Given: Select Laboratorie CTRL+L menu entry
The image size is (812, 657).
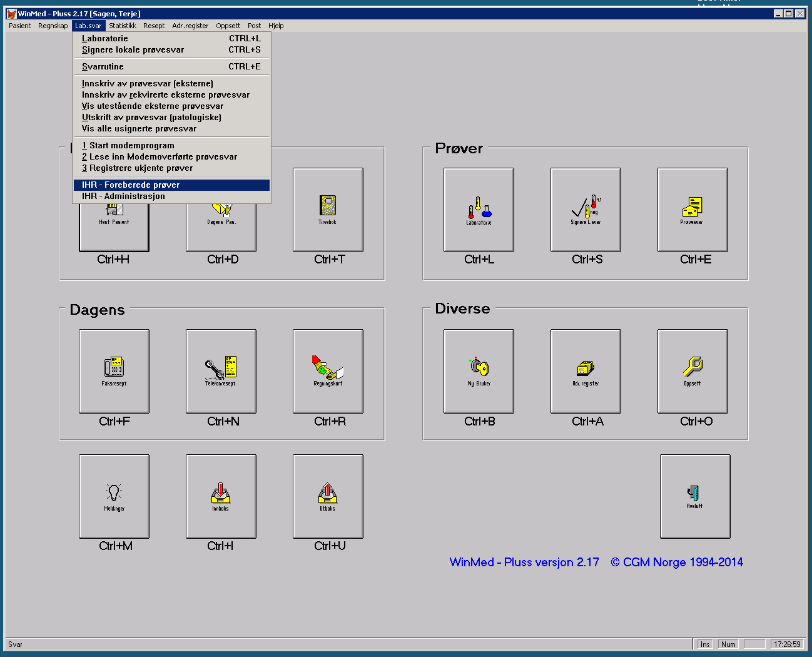Looking at the screenshot, I should point(171,38).
